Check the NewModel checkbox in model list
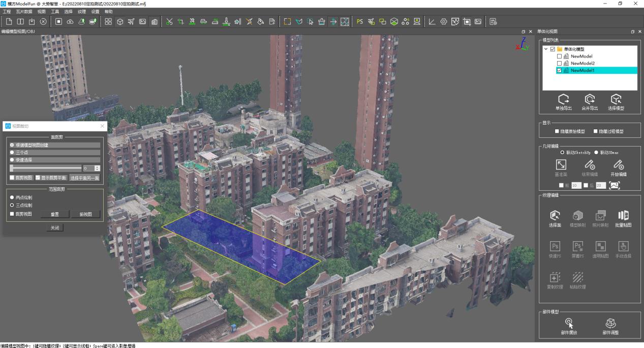The width and height of the screenshot is (644, 348). 560,56
